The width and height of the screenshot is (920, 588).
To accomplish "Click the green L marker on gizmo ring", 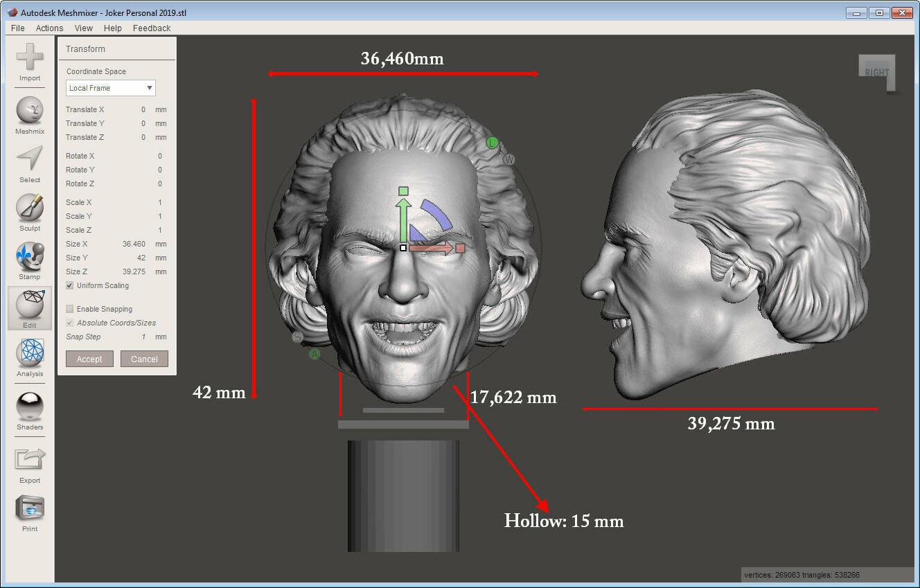I will click(492, 143).
